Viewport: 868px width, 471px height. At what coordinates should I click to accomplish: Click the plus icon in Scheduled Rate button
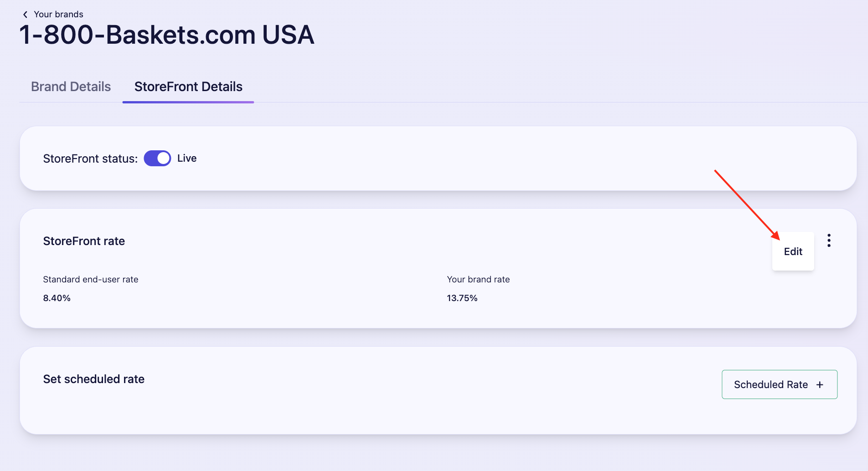point(820,385)
